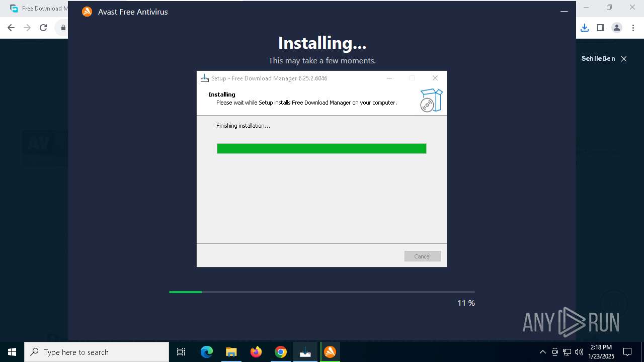The height and width of the screenshot is (362, 644).
Task: Click the Avast logo icon in title bar
Action: 87,12
